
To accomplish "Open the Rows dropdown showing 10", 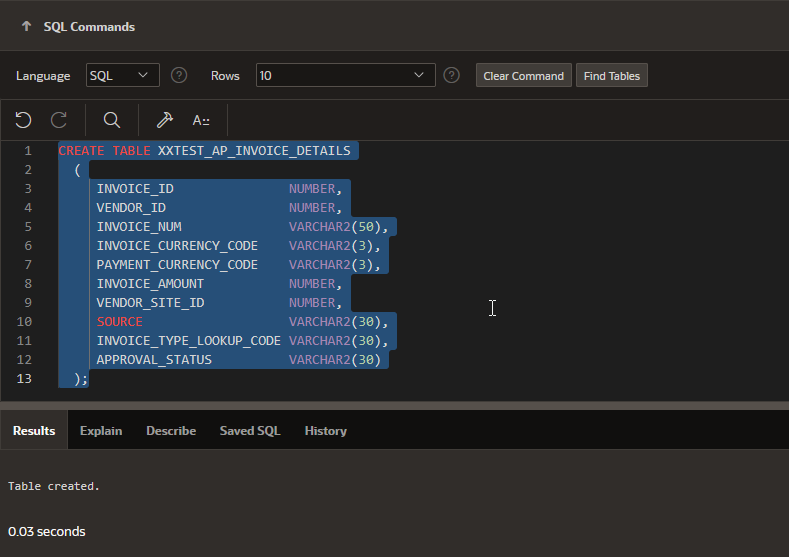I will 346,75.
